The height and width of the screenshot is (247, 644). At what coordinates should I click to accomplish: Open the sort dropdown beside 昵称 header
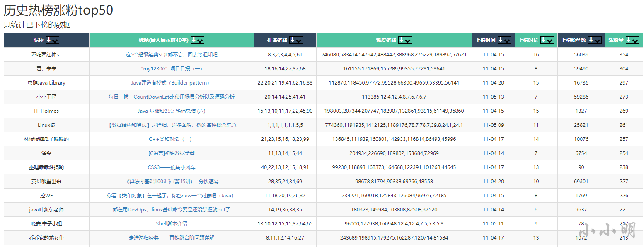point(52,40)
